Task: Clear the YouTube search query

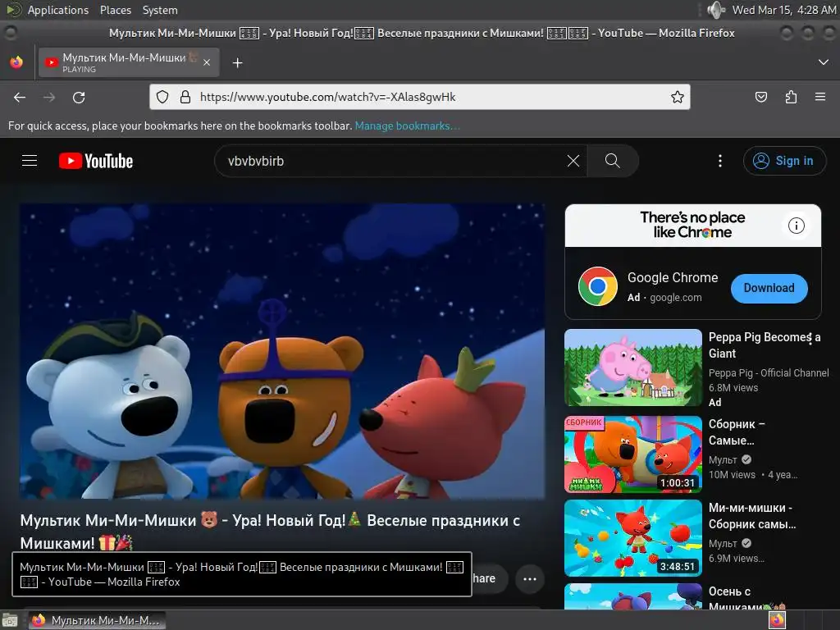Action: pyautogui.click(x=573, y=161)
